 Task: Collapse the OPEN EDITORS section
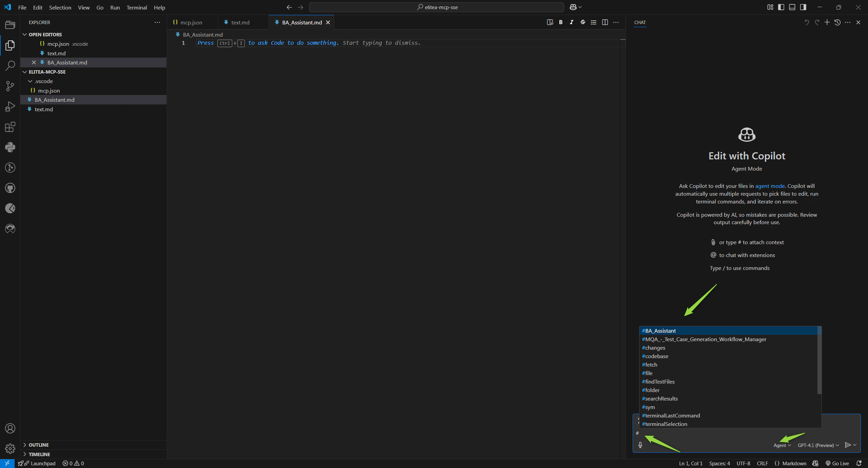[25, 34]
